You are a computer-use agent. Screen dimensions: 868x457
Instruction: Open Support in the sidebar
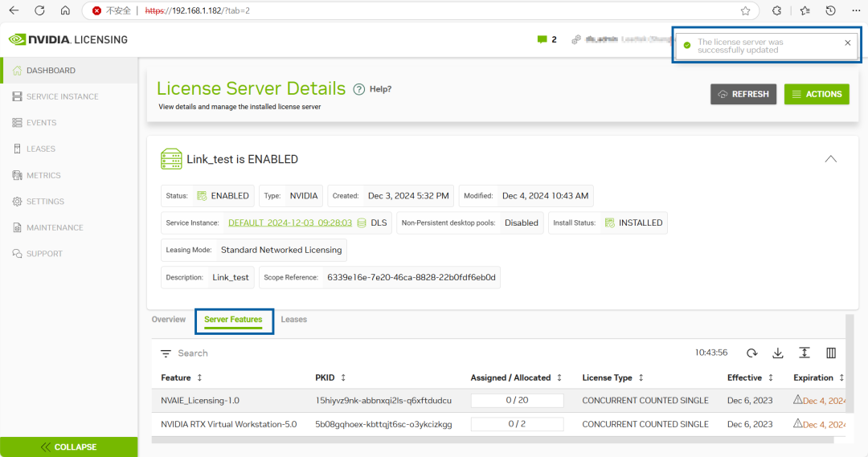coord(69,253)
